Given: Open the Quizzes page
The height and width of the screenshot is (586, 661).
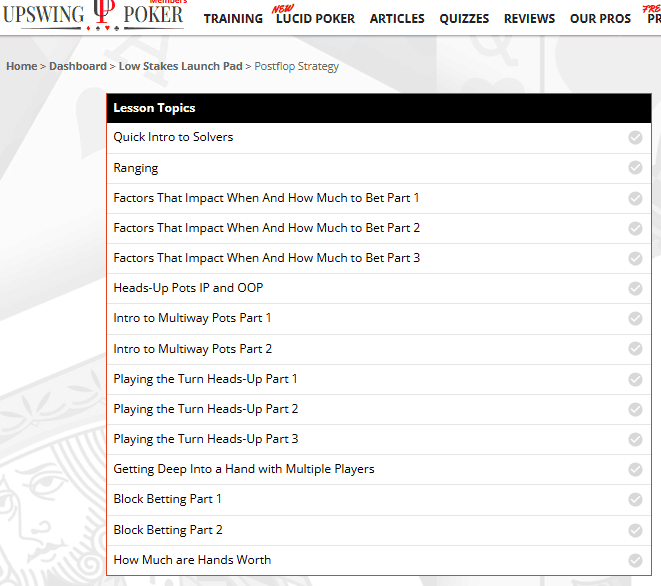Looking at the screenshot, I should click(464, 19).
